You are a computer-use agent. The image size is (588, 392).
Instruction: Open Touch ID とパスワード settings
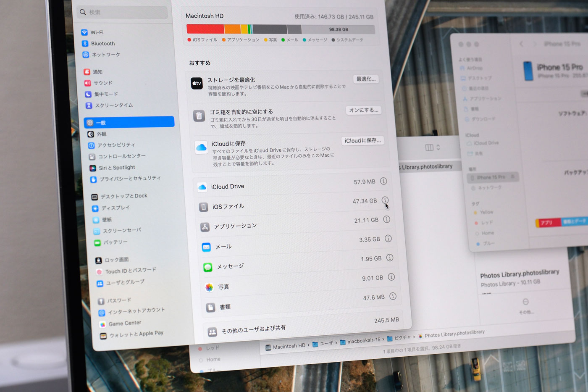(x=126, y=271)
